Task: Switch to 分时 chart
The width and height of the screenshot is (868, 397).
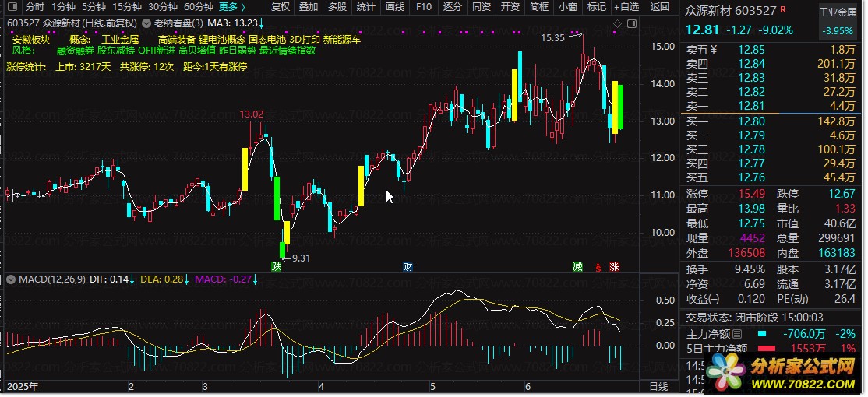Action: tap(35, 7)
